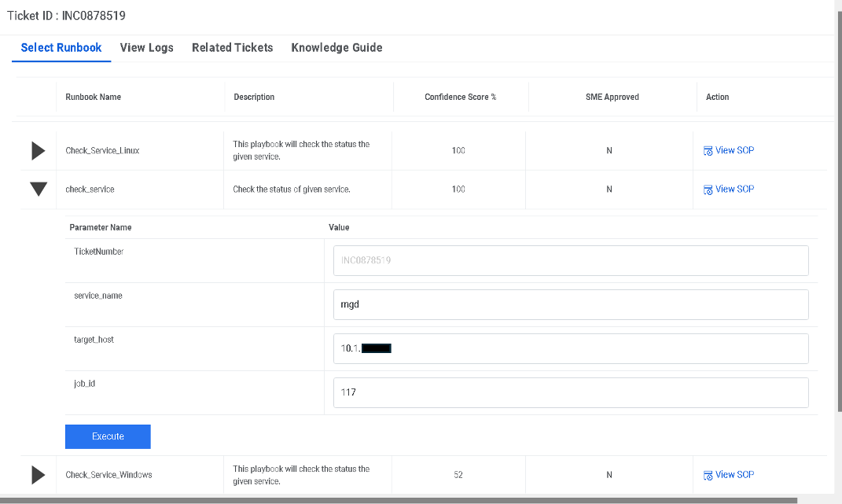Open the Related Tickets tab

232,48
